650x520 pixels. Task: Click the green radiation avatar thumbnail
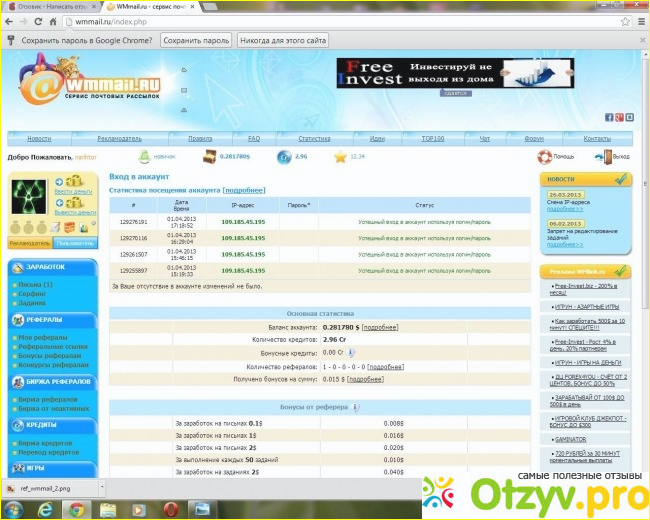tap(29, 197)
